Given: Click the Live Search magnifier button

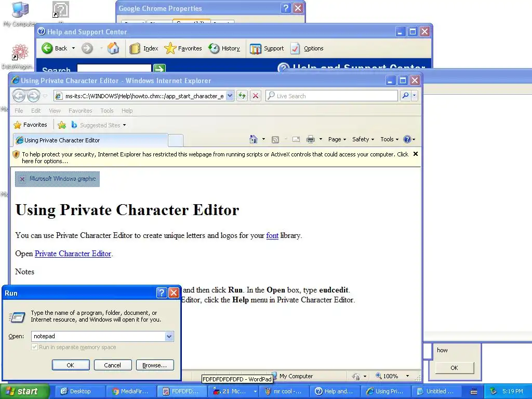Looking at the screenshot, I should 405,96.
